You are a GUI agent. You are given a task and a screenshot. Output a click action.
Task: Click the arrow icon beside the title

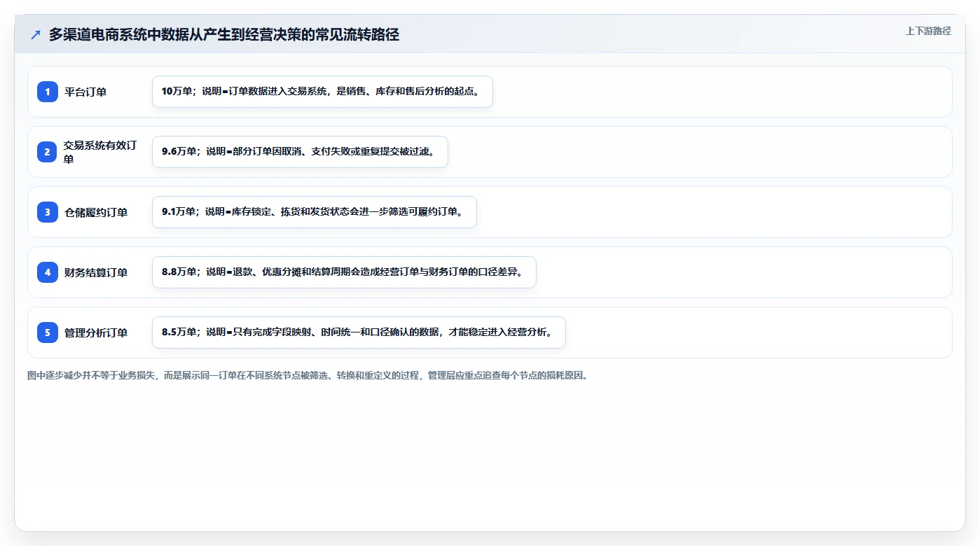35,35
